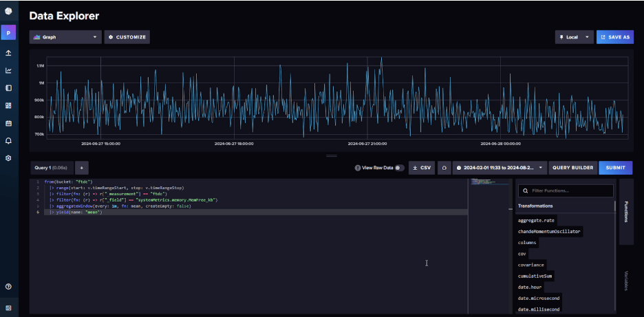The image size is (644, 317).
Task: Open the time range dropdown
Action: click(500, 168)
